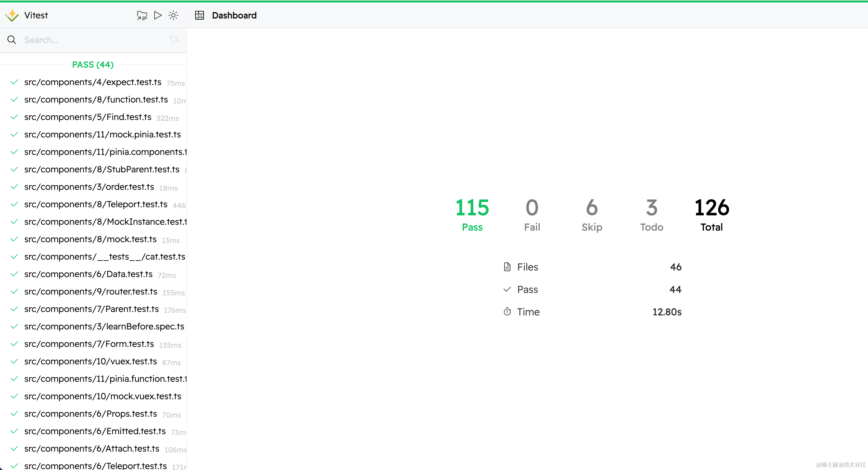Toggle light/dark theme sun icon
The width and height of the screenshot is (868, 470).
[173, 16]
